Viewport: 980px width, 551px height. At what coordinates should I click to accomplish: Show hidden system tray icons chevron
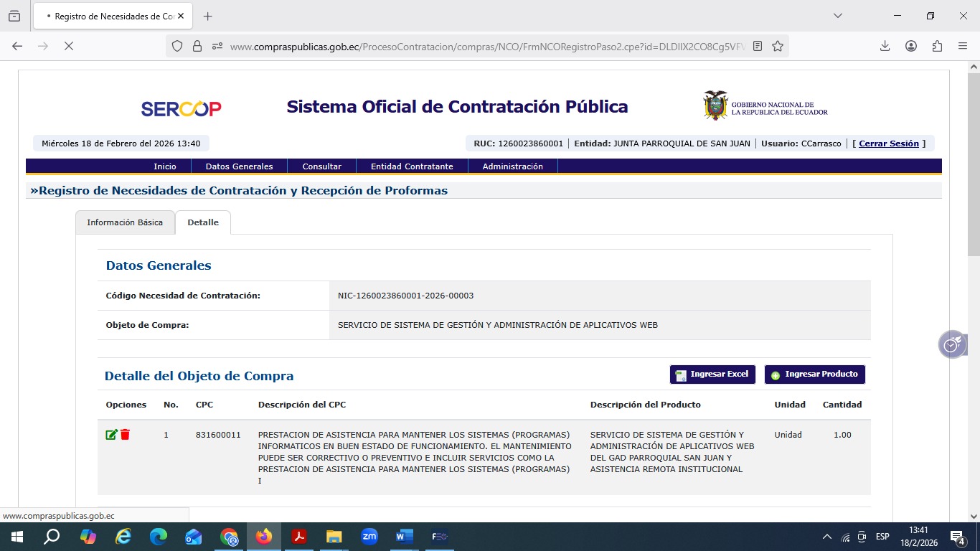[x=826, y=537]
